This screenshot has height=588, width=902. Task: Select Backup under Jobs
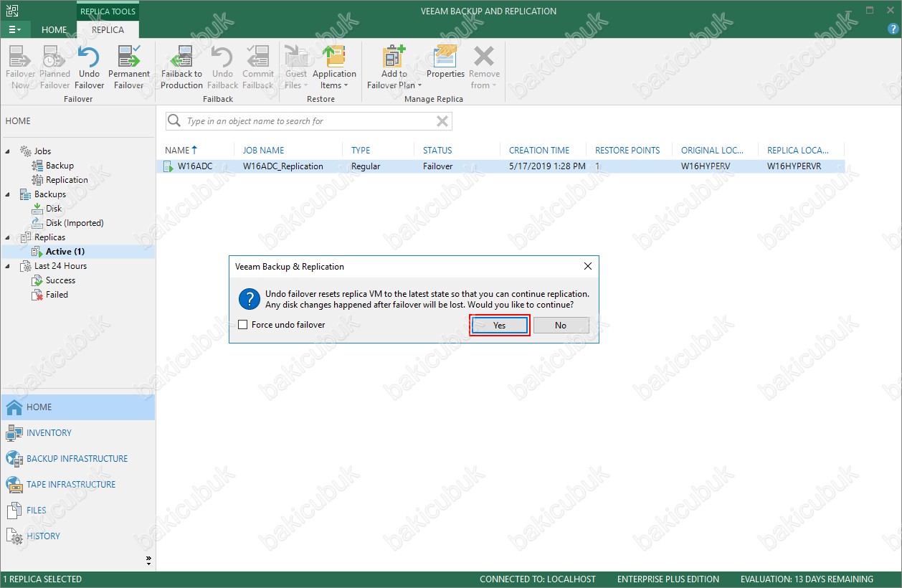pyautogui.click(x=60, y=166)
